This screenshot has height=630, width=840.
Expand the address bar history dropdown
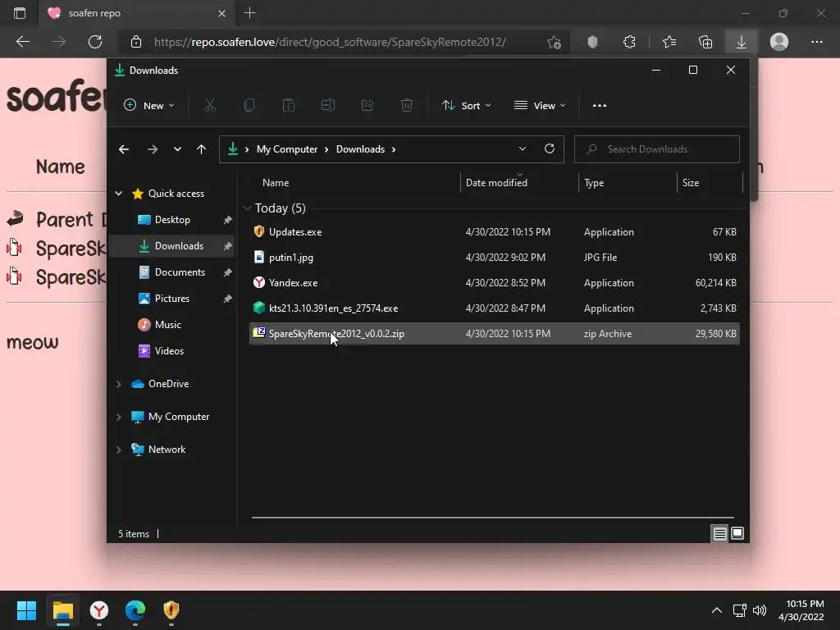coord(523,149)
